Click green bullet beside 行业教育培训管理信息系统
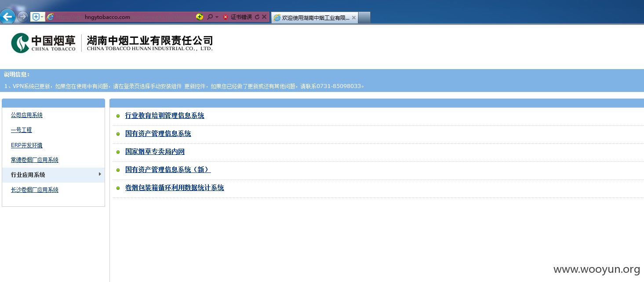The width and height of the screenshot is (644, 282). 118,116
